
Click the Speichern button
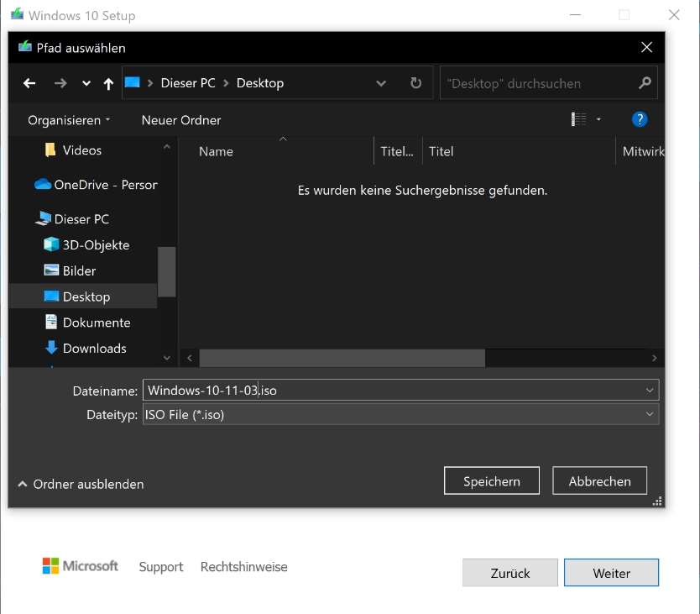[492, 480]
